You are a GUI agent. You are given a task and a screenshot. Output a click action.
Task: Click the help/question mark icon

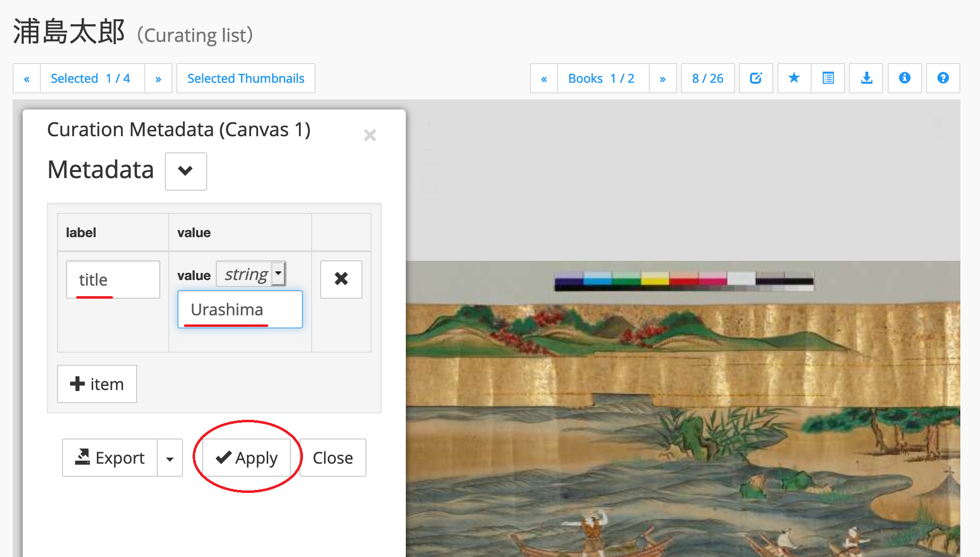pyautogui.click(x=943, y=78)
